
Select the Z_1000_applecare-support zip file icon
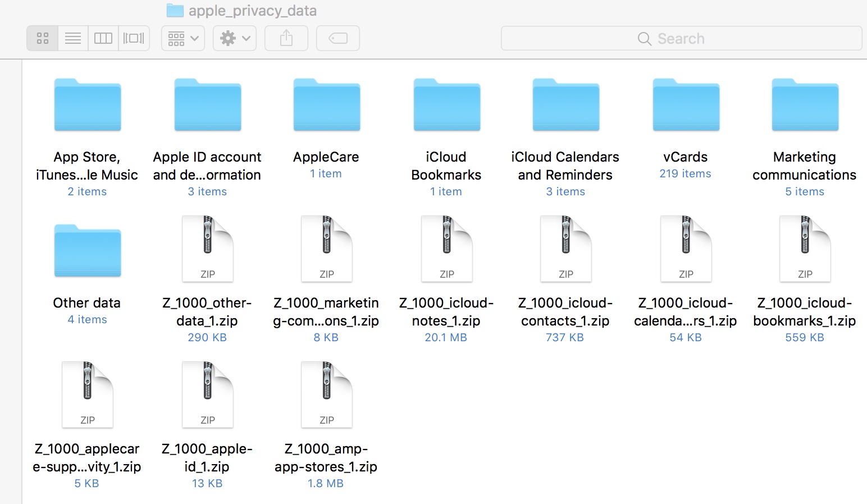coord(88,395)
